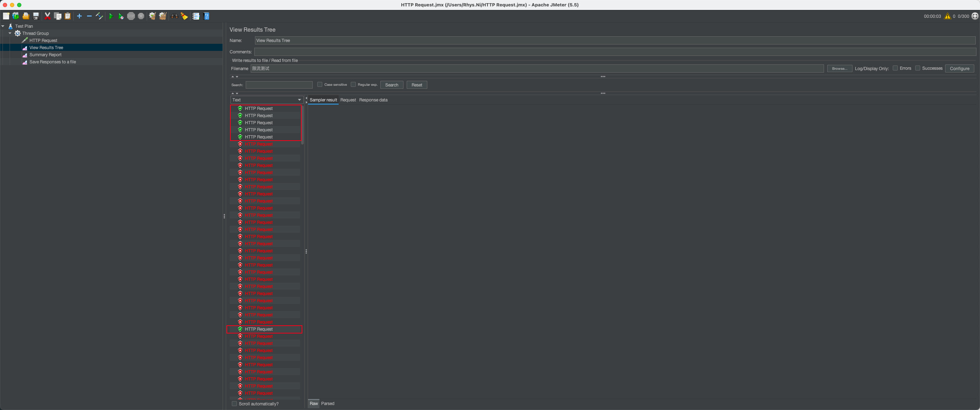
Task: Enable the Case sensitive checkbox
Action: [319, 84]
